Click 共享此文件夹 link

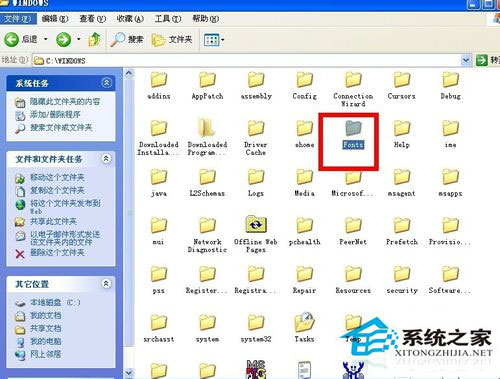(x=53, y=222)
